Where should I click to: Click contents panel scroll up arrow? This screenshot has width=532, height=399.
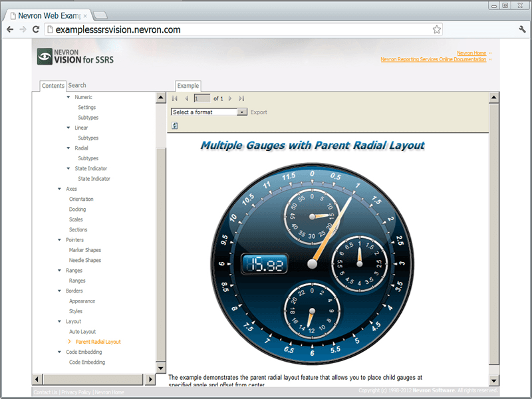tap(160, 98)
